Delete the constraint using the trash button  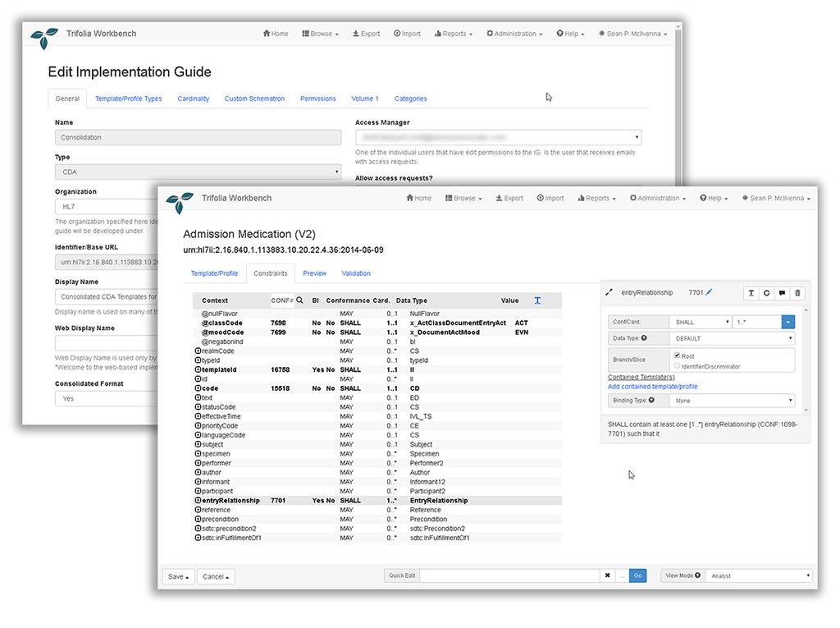click(x=797, y=293)
